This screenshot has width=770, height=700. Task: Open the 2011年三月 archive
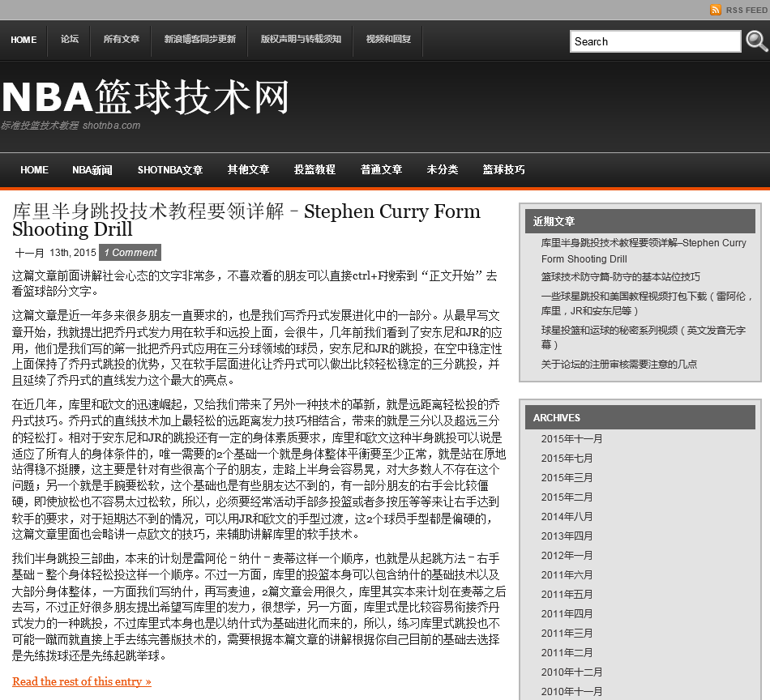click(567, 634)
